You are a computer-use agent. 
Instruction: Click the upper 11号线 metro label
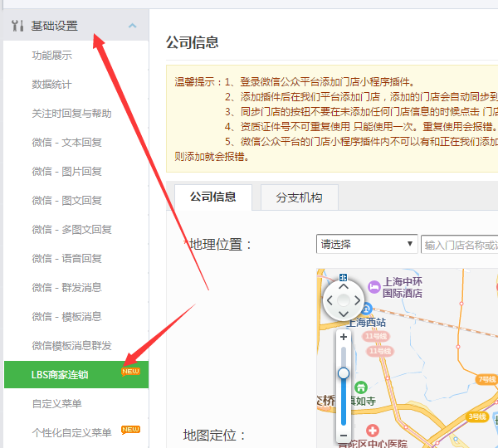point(376,336)
